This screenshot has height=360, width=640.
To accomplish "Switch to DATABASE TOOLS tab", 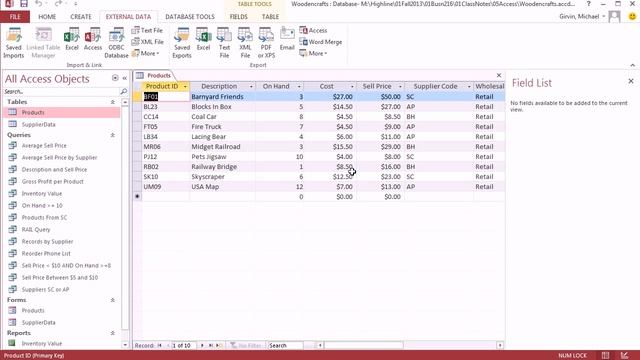I will 190,17.
